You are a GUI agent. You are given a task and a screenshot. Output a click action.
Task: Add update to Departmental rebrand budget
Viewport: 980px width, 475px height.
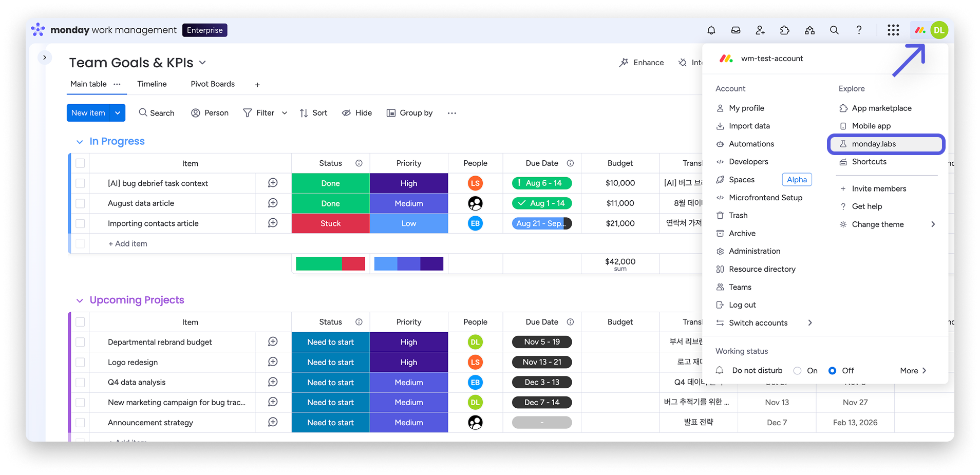click(273, 341)
